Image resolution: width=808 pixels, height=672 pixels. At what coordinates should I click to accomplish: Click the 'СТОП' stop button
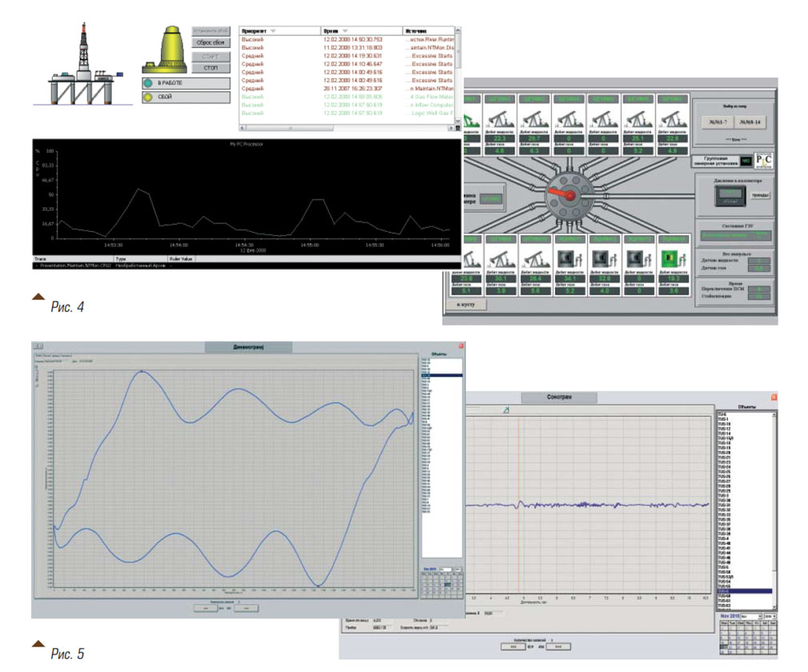(x=210, y=68)
